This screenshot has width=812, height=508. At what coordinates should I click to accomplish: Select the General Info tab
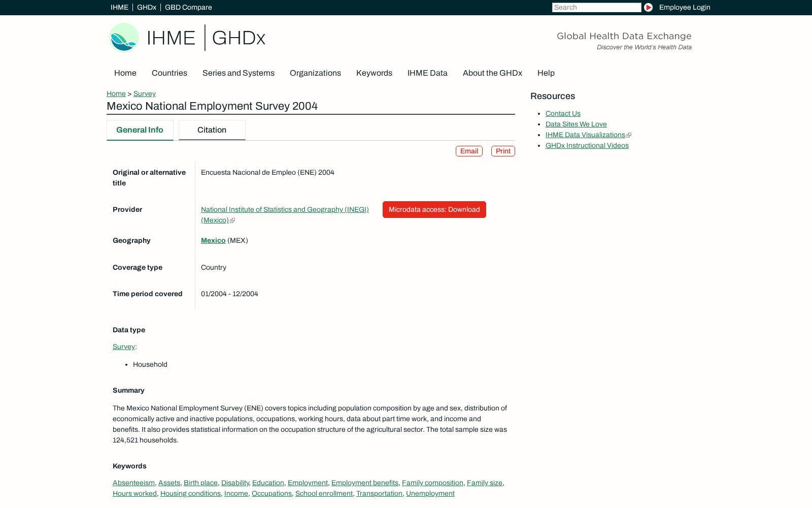click(x=140, y=130)
